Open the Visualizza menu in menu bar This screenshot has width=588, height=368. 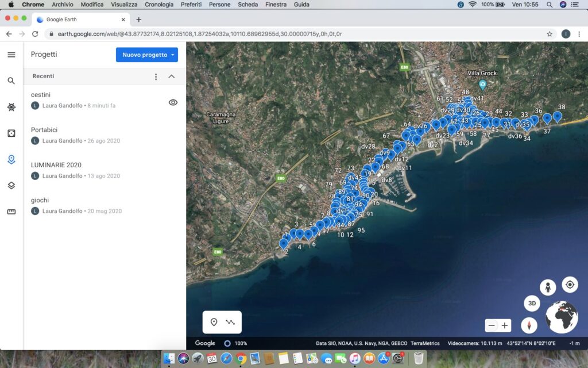click(124, 5)
